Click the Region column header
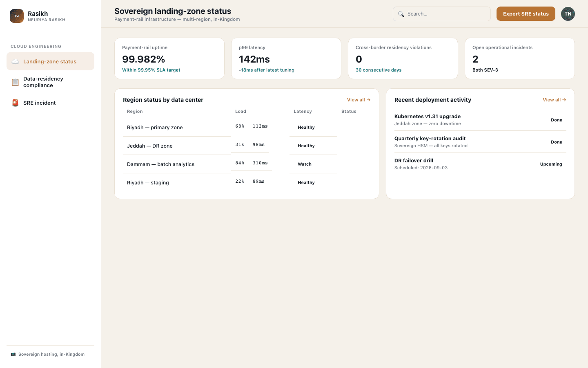This screenshot has height=368, width=588. click(x=135, y=112)
